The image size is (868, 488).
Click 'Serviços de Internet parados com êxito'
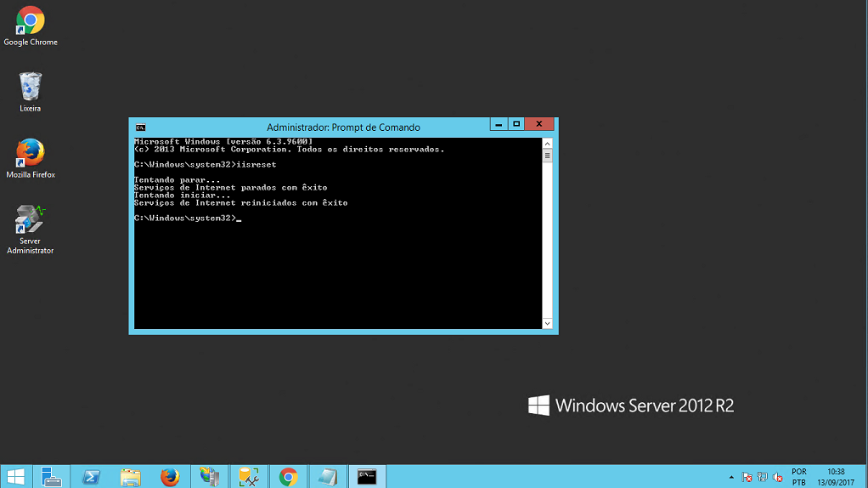tap(230, 188)
